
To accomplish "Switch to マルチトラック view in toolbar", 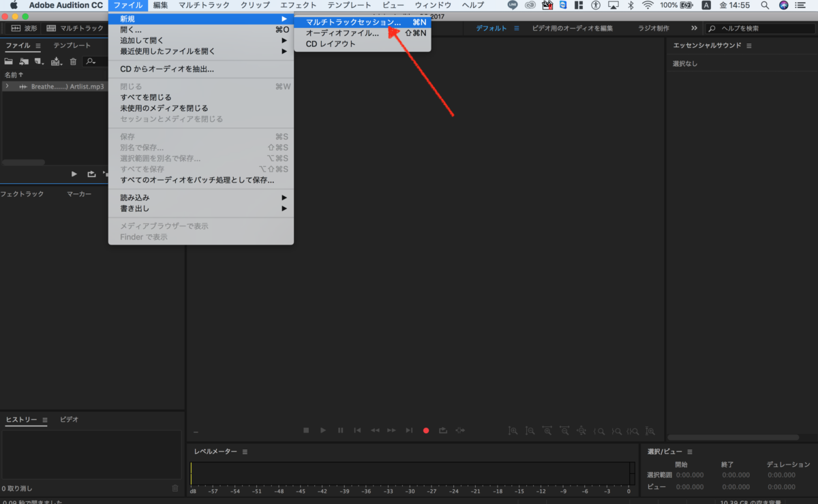I will tap(74, 29).
